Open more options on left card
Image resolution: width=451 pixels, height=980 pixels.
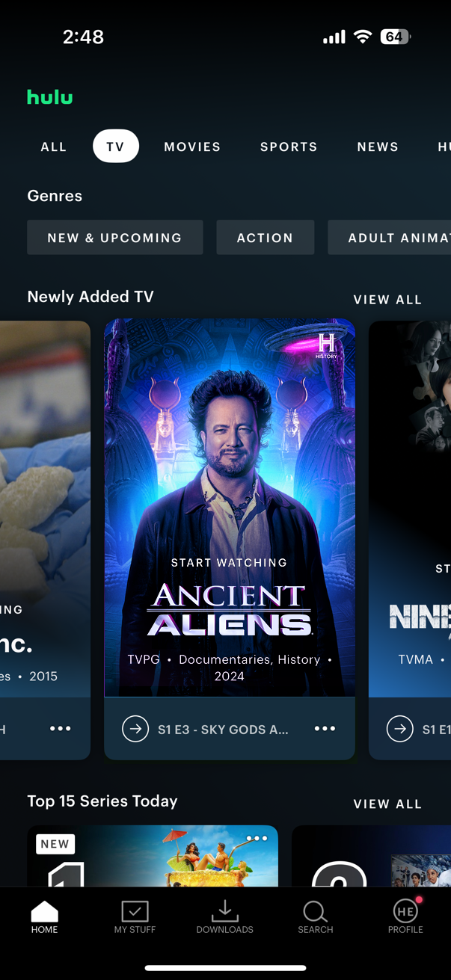click(x=61, y=729)
